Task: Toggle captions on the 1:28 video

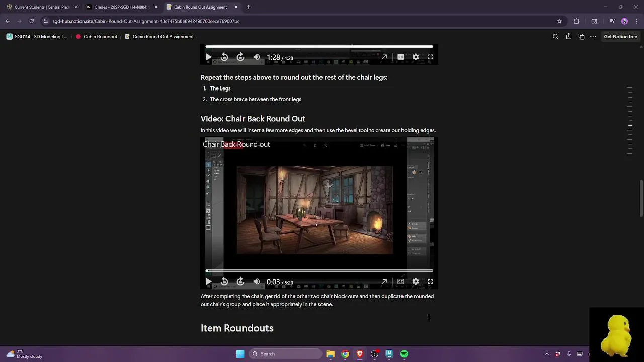Action: click(400, 57)
